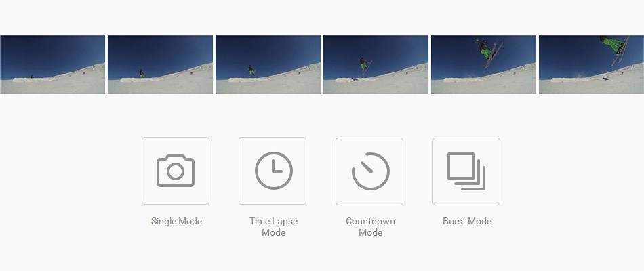Click the tiny skier in second frame

(142, 73)
